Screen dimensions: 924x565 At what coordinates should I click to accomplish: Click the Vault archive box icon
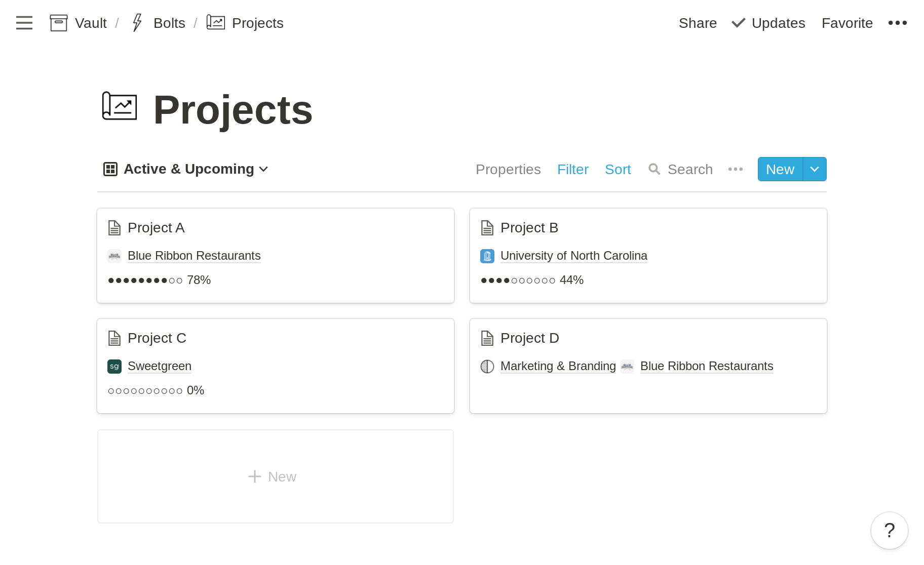tap(59, 23)
